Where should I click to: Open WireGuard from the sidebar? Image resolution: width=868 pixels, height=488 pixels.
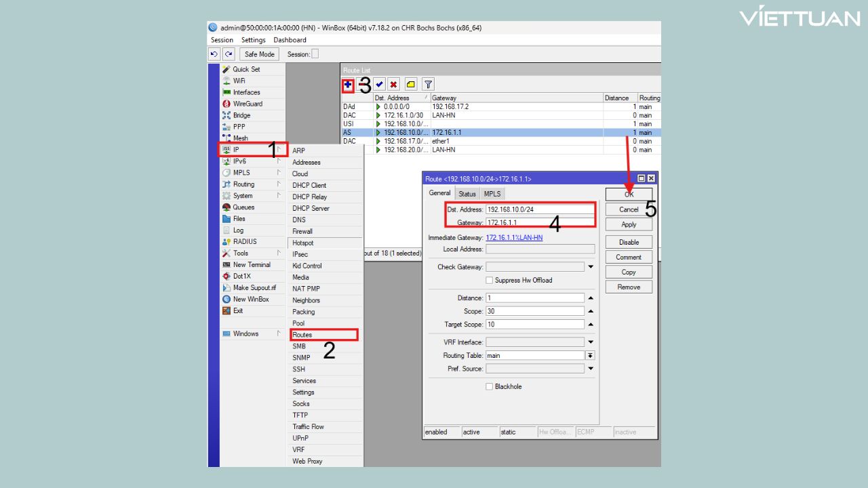[x=248, y=104]
